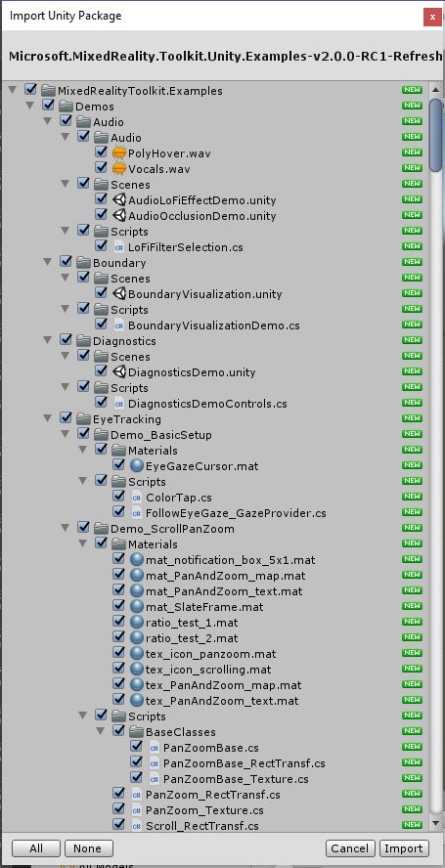Click the MixedRealityToolkit.Examples folder icon

pos(49,90)
